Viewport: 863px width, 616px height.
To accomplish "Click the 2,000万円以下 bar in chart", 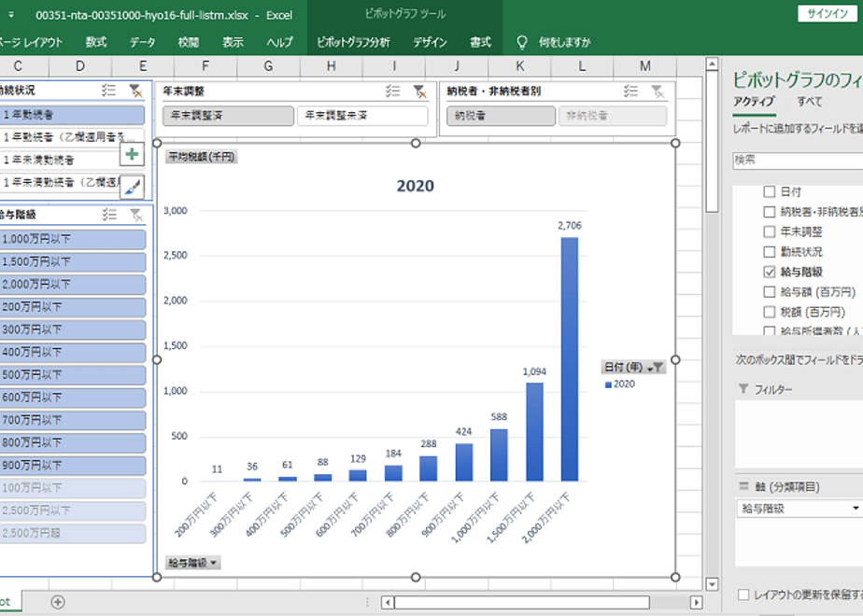I will 569,359.
